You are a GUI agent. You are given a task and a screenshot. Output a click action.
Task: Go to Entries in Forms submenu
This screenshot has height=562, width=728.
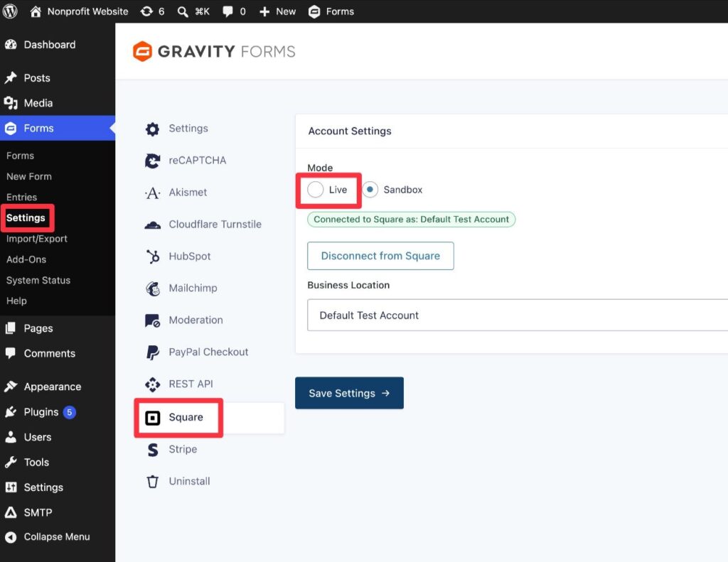(21, 197)
